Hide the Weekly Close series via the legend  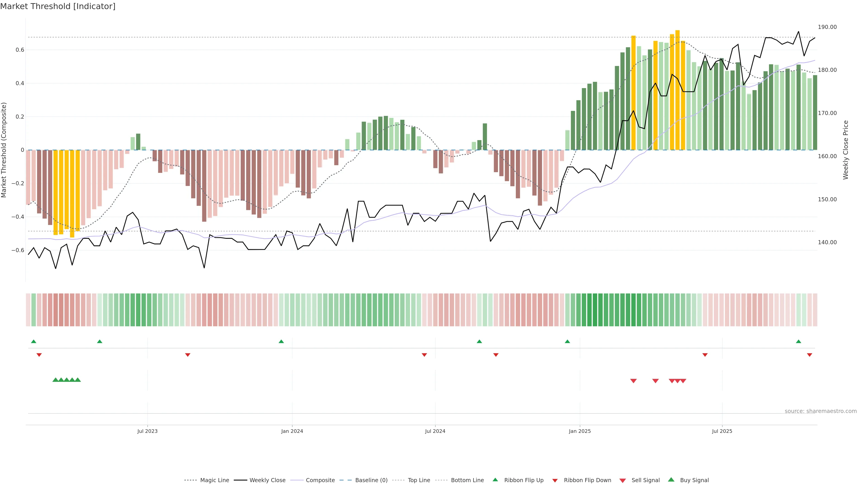267,480
